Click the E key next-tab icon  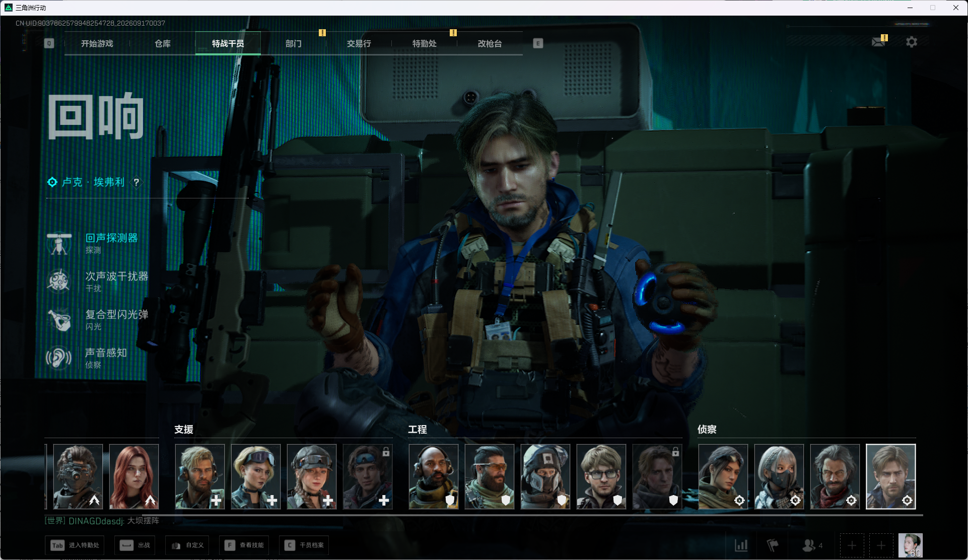(x=538, y=44)
